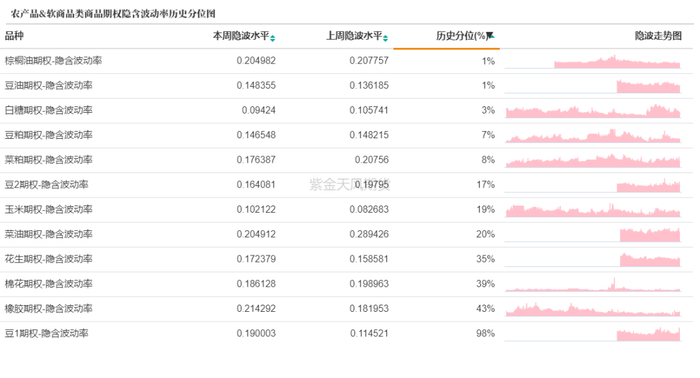Open the 豆粕期权 volatility trend sparkline
This screenshot has height=378, width=700.
click(x=592, y=136)
